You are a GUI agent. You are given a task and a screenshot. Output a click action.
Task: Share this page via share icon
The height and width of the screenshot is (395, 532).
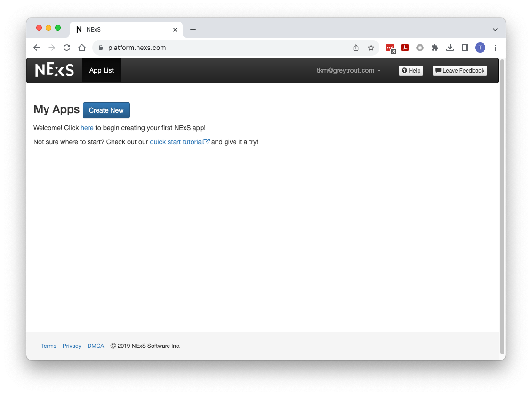356,48
